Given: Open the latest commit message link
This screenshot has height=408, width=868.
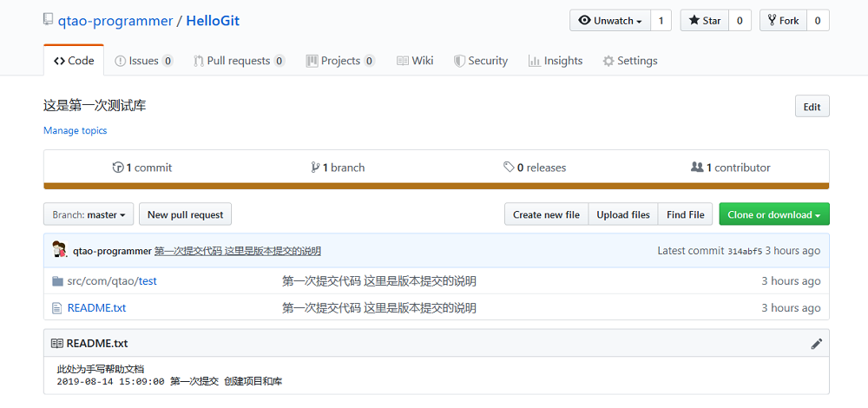Looking at the screenshot, I should click(x=238, y=251).
